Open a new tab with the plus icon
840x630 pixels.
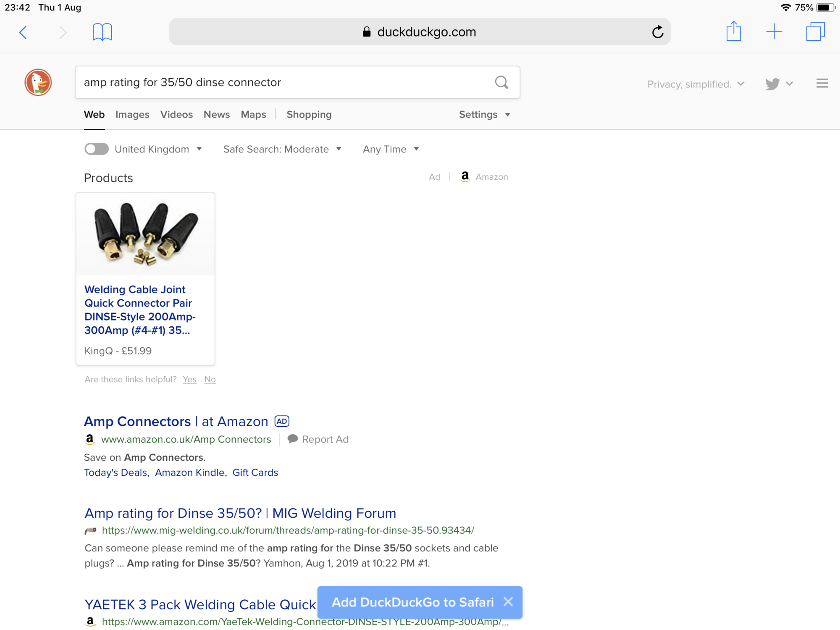tap(774, 31)
